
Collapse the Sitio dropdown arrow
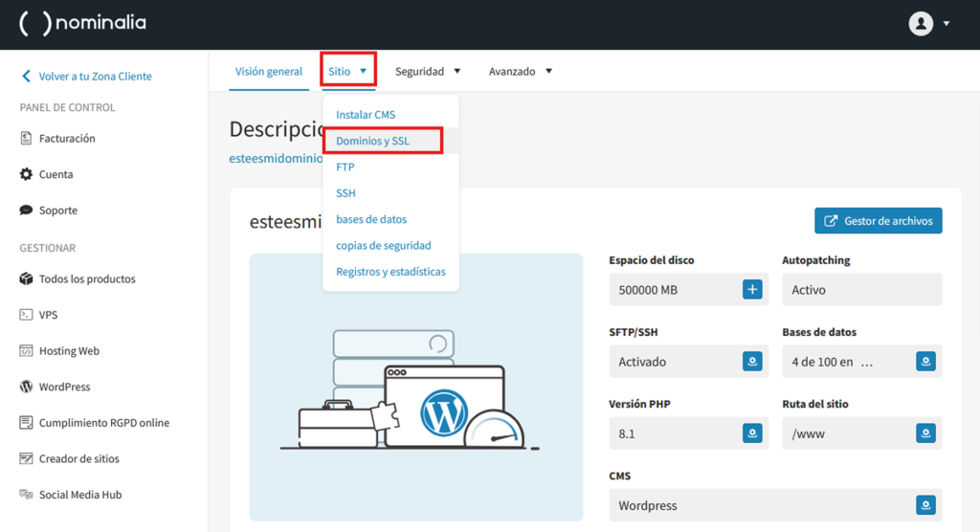pos(363,71)
